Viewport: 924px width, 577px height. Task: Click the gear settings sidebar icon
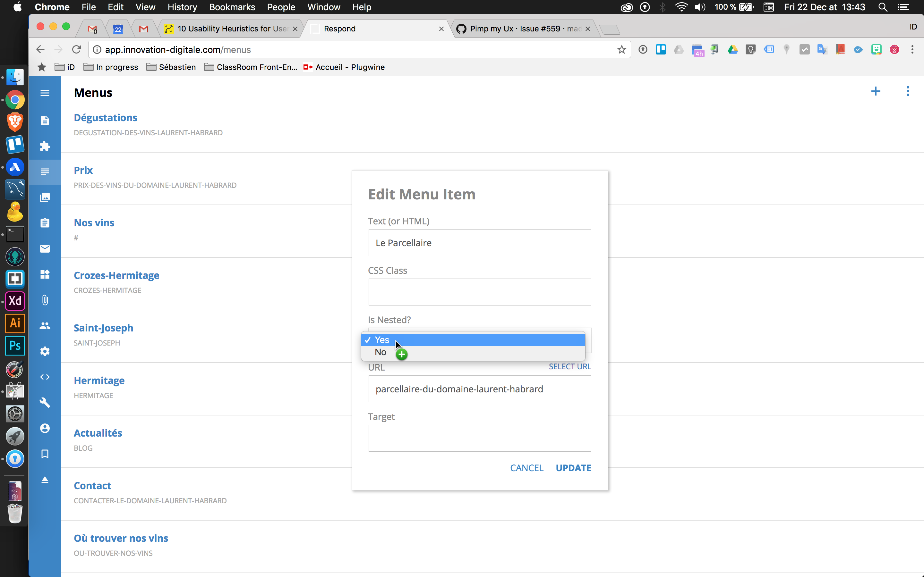point(45,351)
